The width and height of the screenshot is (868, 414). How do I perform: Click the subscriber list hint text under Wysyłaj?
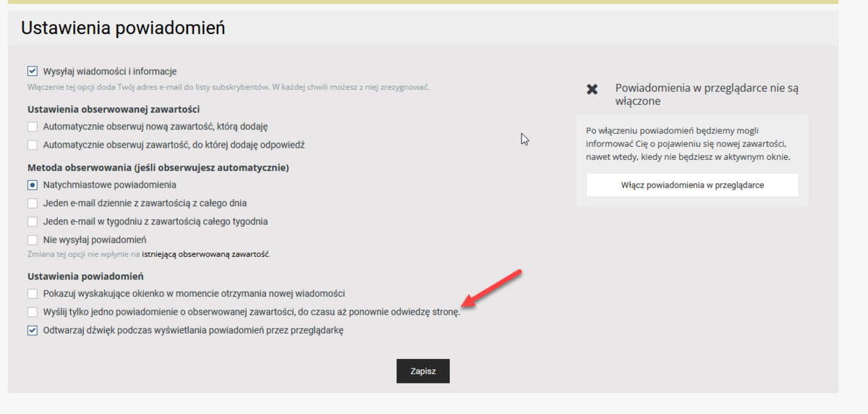point(229,87)
